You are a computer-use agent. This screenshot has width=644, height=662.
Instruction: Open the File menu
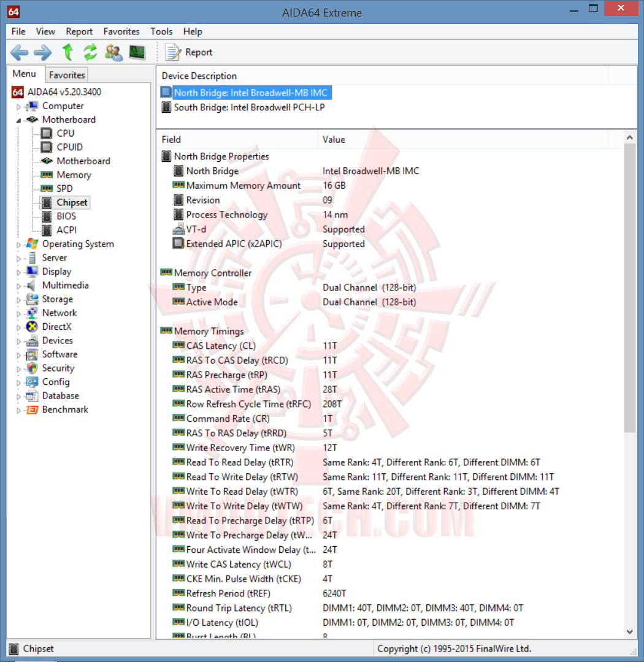point(18,31)
